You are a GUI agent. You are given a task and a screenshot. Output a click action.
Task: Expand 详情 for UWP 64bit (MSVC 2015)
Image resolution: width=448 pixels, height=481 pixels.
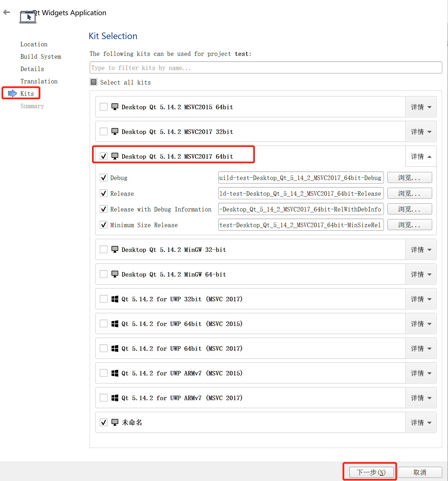(x=421, y=323)
